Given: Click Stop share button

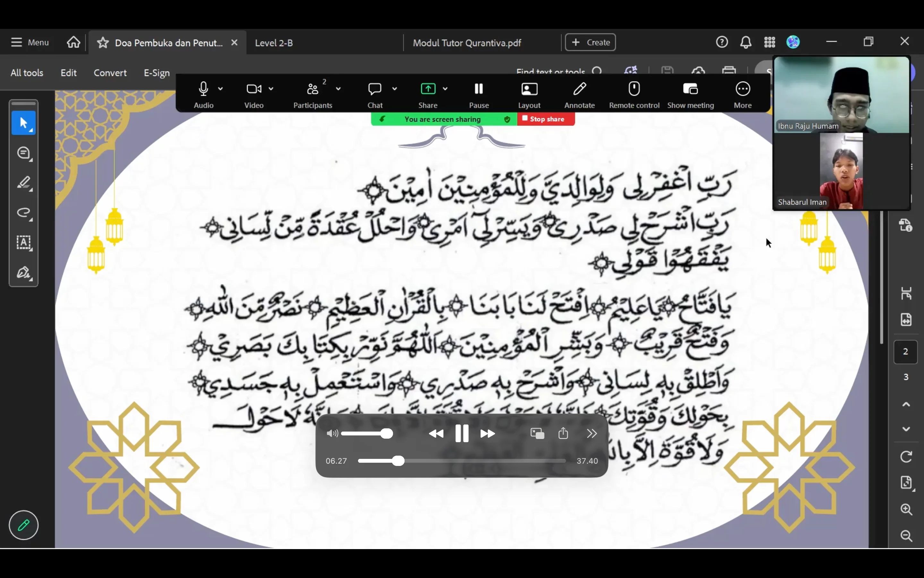Looking at the screenshot, I should pyautogui.click(x=546, y=119).
